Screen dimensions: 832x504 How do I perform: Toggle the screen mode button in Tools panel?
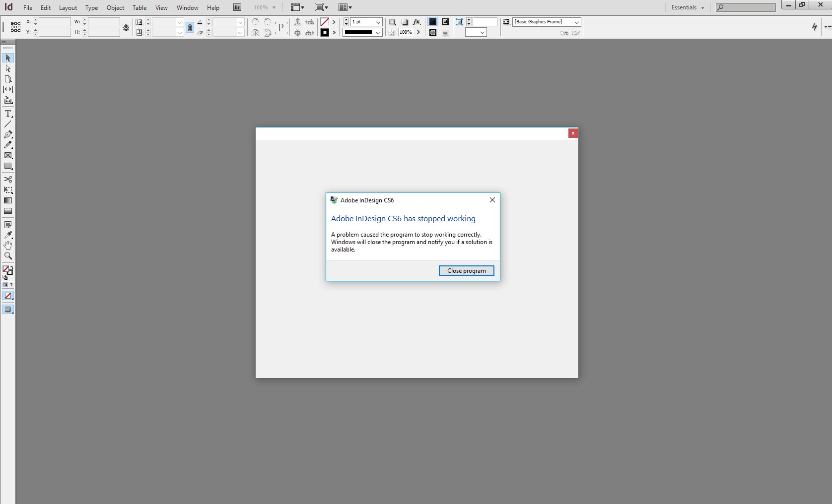tap(8, 310)
